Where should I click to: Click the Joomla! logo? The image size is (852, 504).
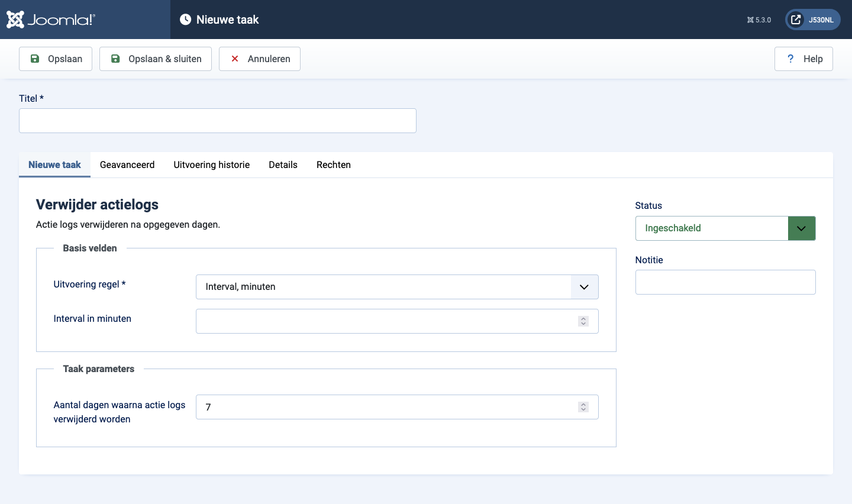point(51,20)
